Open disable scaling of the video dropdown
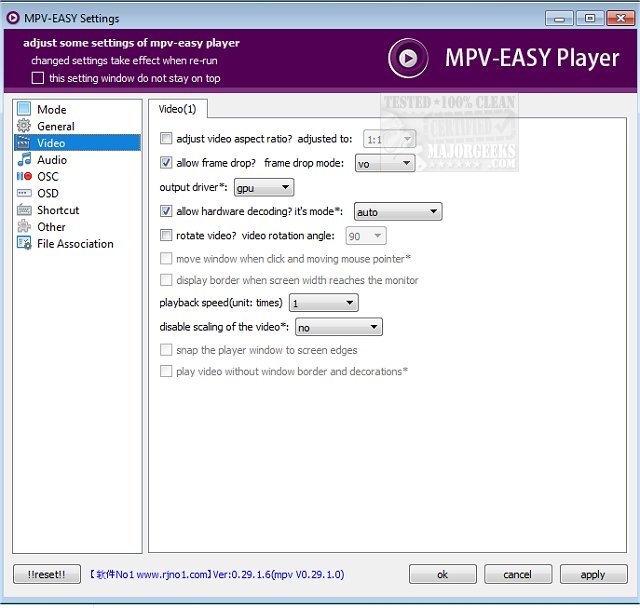 (x=339, y=327)
